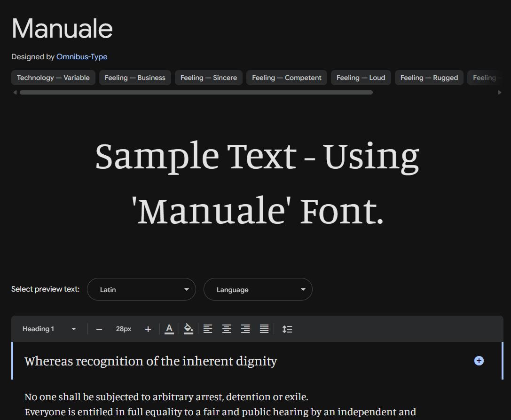Select the Feeling — Loud tag
The width and height of the screenshot is (511, 420).
[361, 78]
